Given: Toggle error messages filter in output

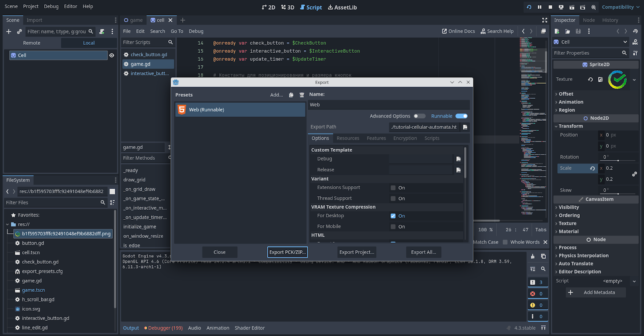Looking at the screenshot, I should coord(537,294).
